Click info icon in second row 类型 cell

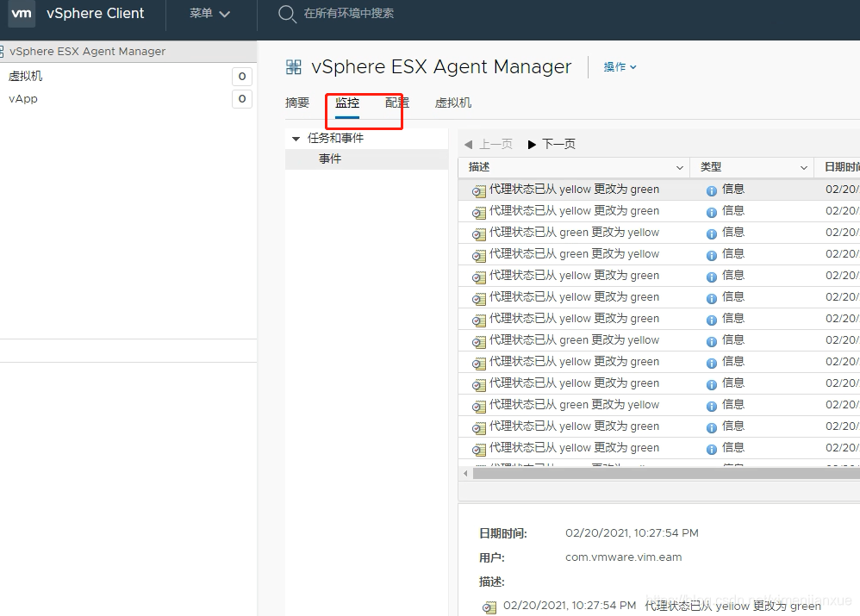click(712, 212)
